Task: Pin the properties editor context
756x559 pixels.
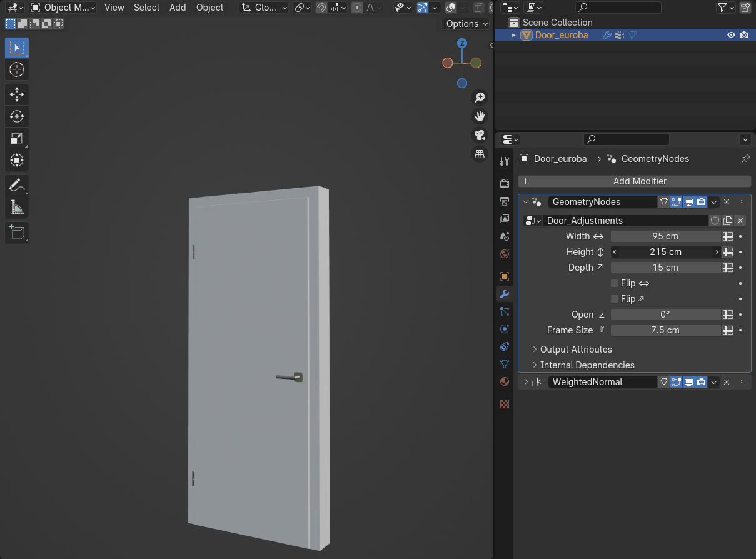Action: pyautogui.click(x=745, y=159)
